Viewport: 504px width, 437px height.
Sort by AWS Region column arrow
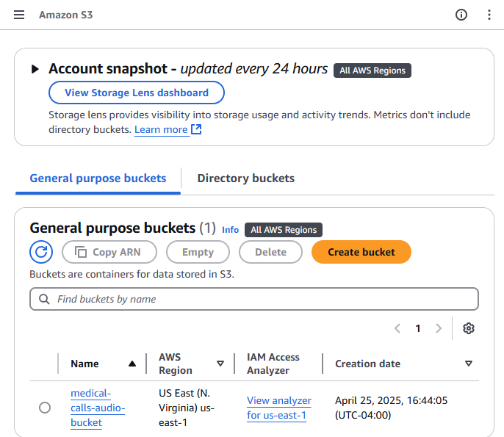pos(220,364)
